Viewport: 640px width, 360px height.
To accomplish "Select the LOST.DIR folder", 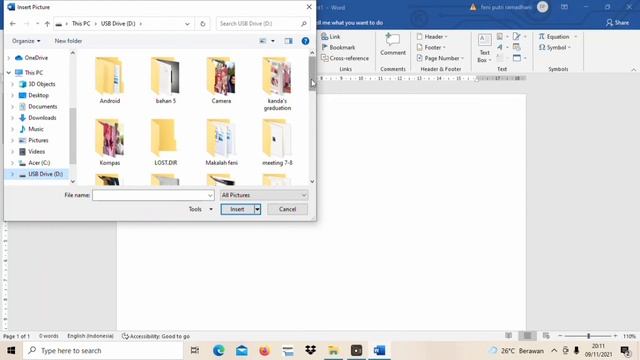I will tap(165, 142).
